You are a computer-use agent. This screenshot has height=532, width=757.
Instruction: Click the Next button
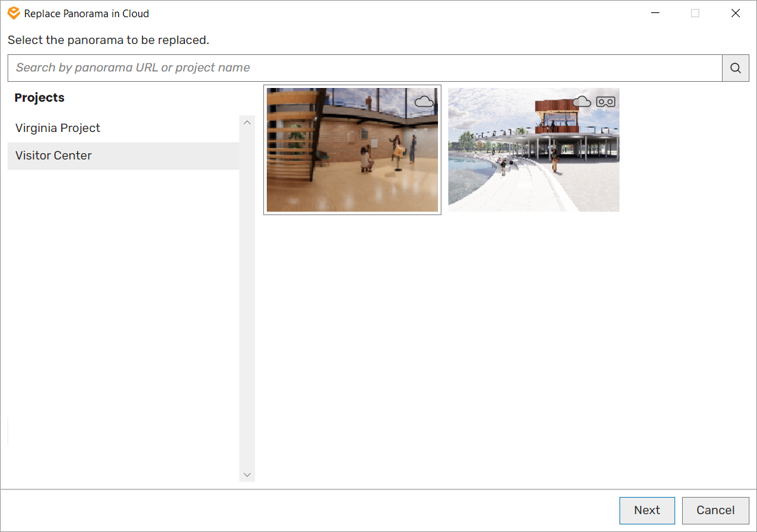647,510
